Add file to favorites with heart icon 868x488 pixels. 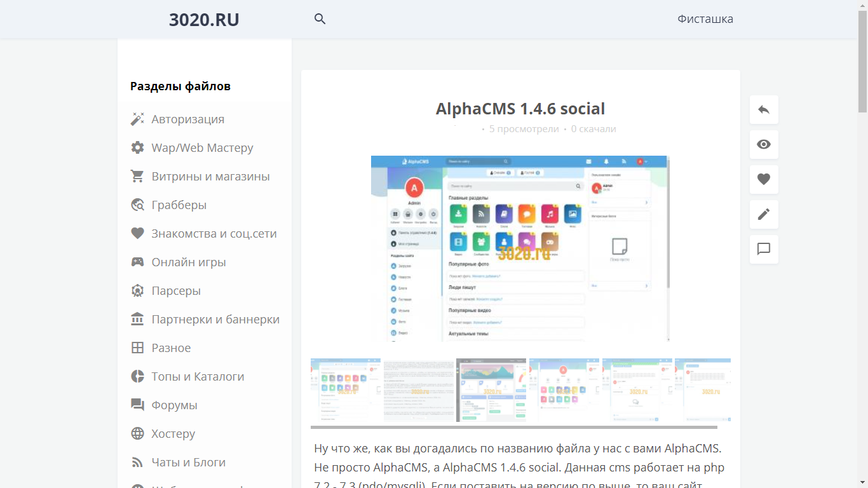764,179
